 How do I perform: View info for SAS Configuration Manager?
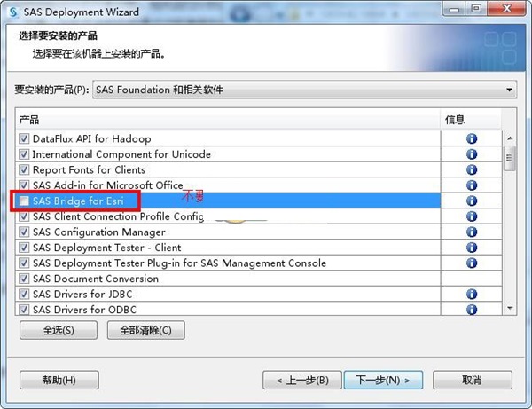point(472,232)
